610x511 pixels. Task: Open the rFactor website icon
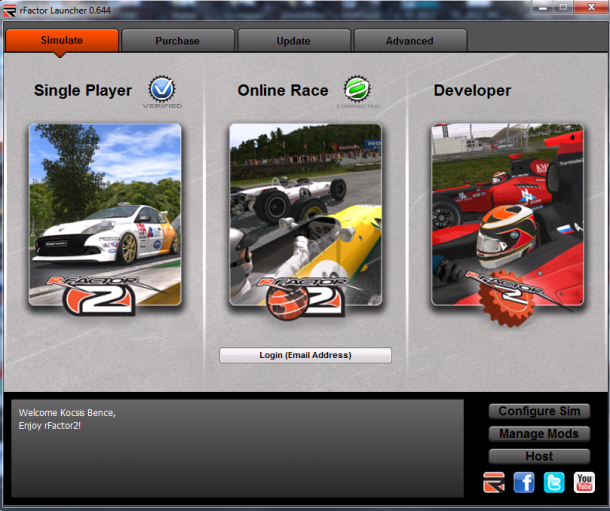click(x=494, y=483)
